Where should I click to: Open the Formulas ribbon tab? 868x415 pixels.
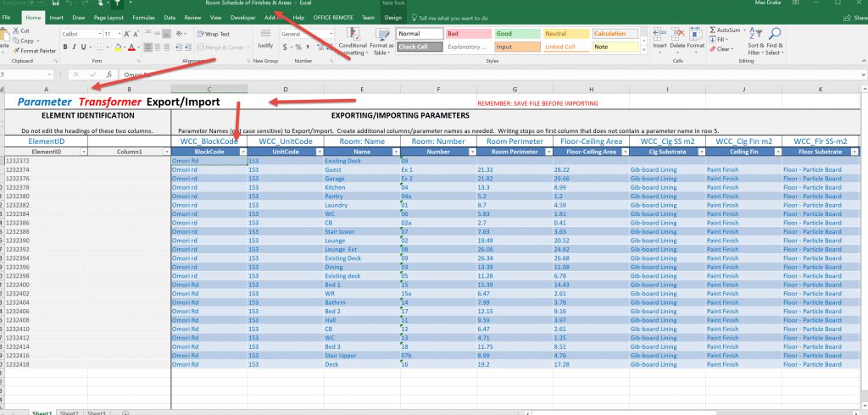pyautogui.click(x=143, y=17)
